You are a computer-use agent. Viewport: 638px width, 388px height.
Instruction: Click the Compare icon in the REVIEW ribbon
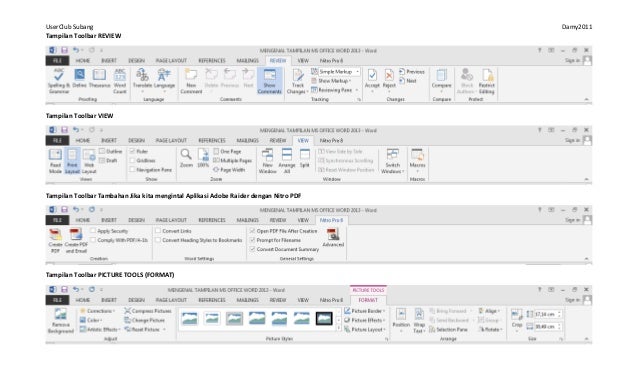click(x=441, y=78)
